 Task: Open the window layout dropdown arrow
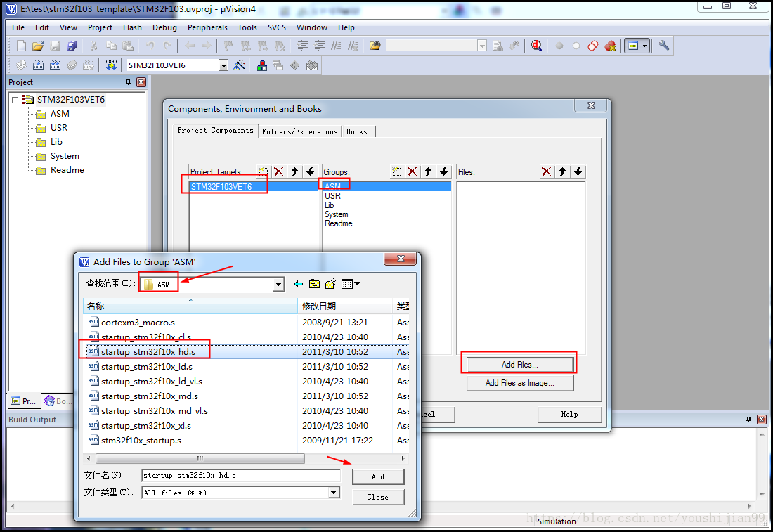645,46
